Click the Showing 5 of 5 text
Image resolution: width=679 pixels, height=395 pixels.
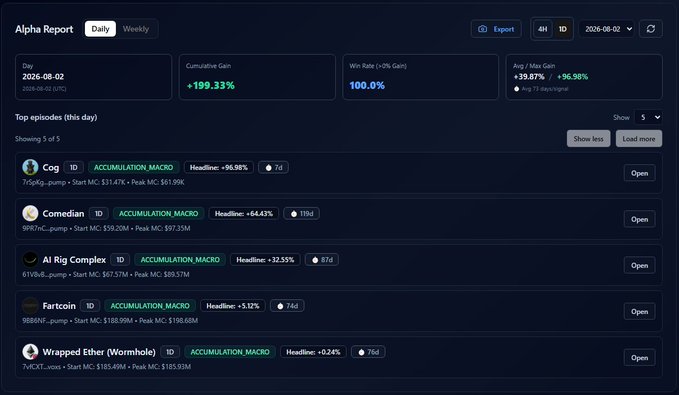pyautogui.click(x=37, y=139)
